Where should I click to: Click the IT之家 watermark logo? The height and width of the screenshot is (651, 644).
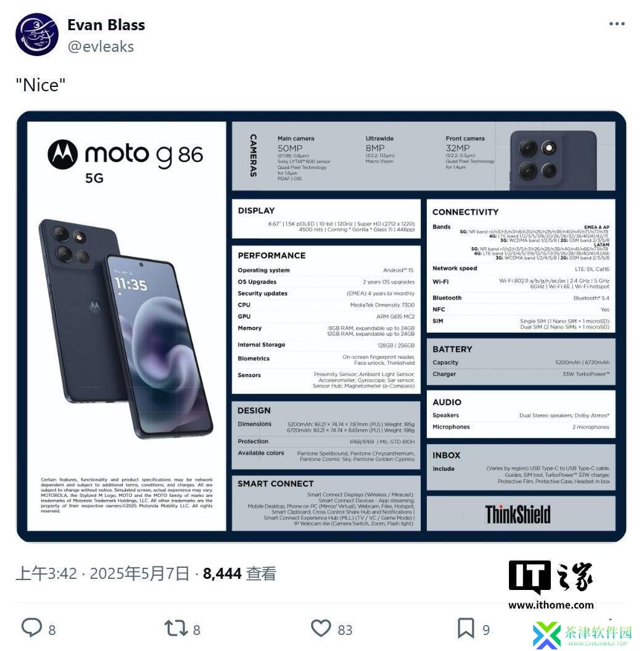pyautogui.click(x=550, y=576)
